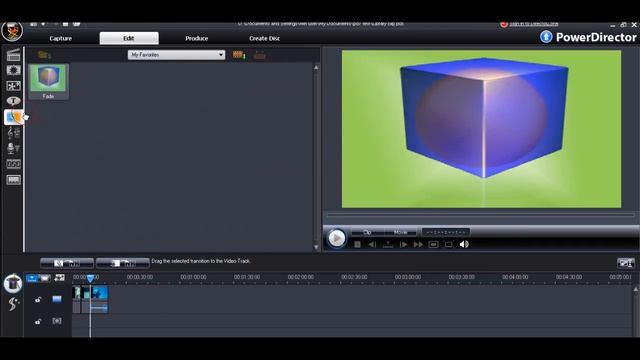Click the first transition apply button above timeline

(67, 263)
